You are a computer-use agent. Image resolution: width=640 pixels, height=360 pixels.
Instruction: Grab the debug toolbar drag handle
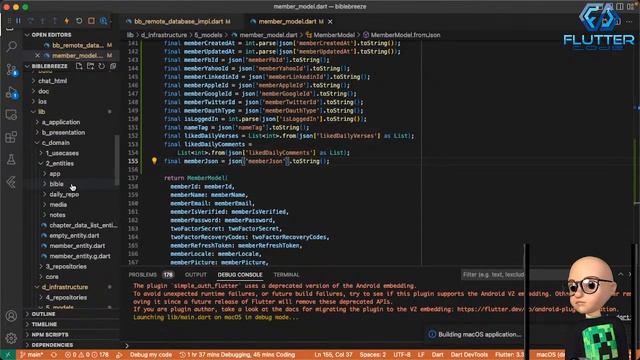pos(9,21)
